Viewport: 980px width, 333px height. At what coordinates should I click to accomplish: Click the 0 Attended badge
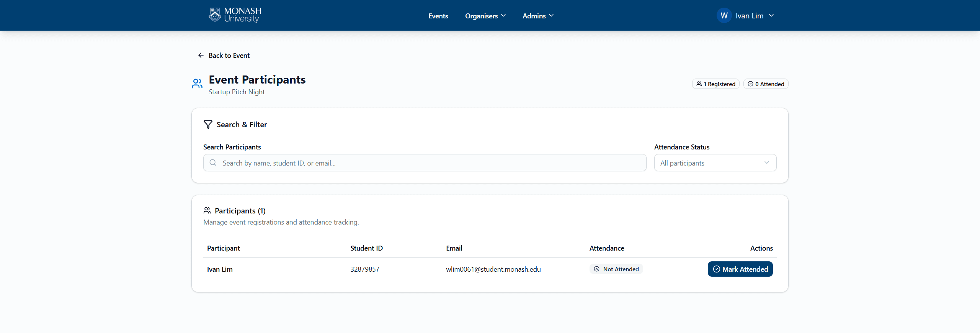point(766,84)
